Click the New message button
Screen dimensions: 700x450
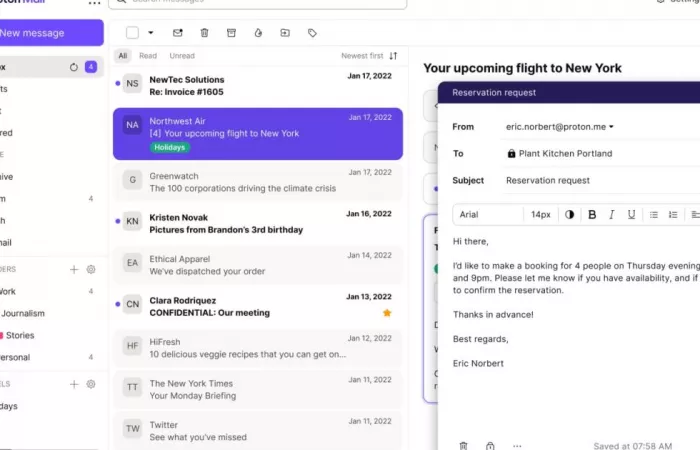pyautogui.click(x=50, y=33)
